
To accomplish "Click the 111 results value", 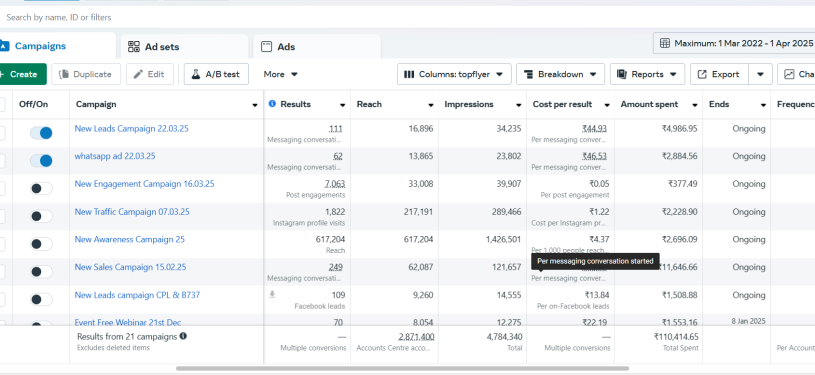I will pyautogui.click(x=336, y=128).
